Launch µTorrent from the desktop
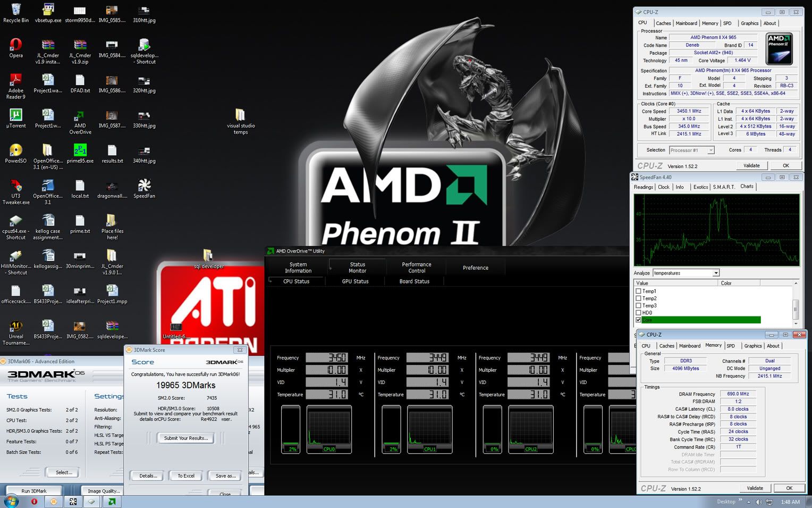Viewport: 812px width, 508px height. click(x=16, y=118)
